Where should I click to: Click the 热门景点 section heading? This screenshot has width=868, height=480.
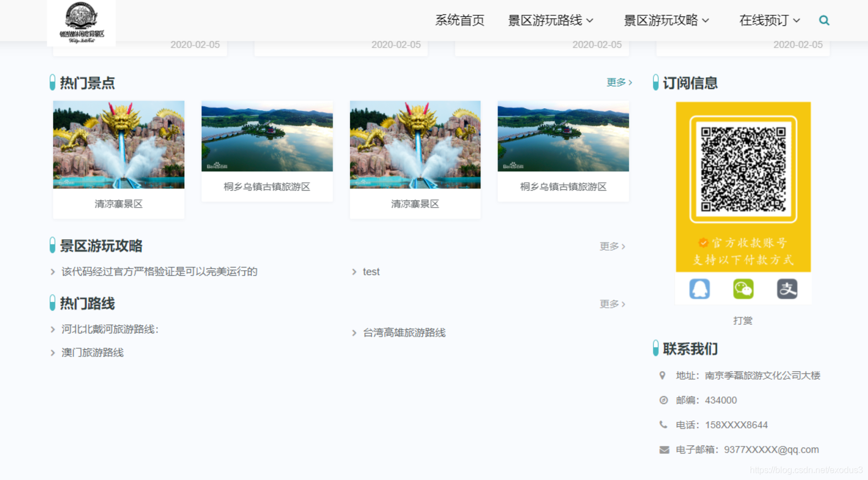(87, 83)
